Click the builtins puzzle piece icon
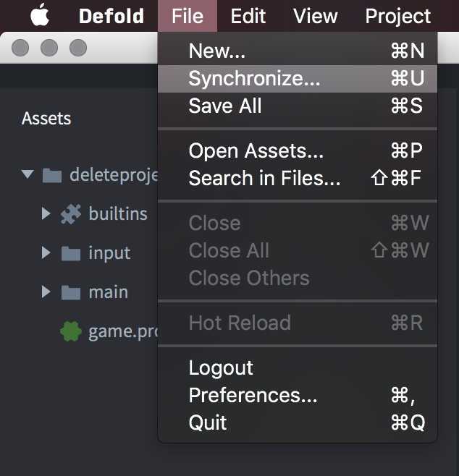The image size is (459, 476). click(71, 214)
